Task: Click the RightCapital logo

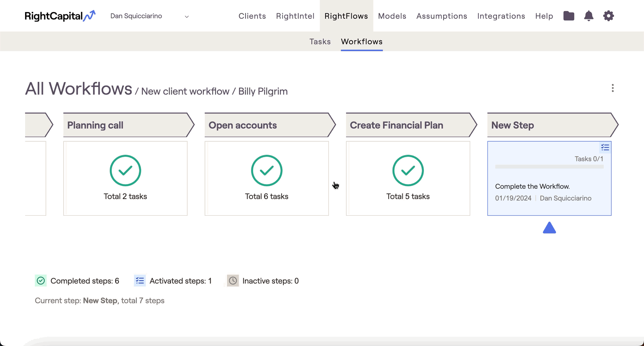Action: [x=60, y=16]
